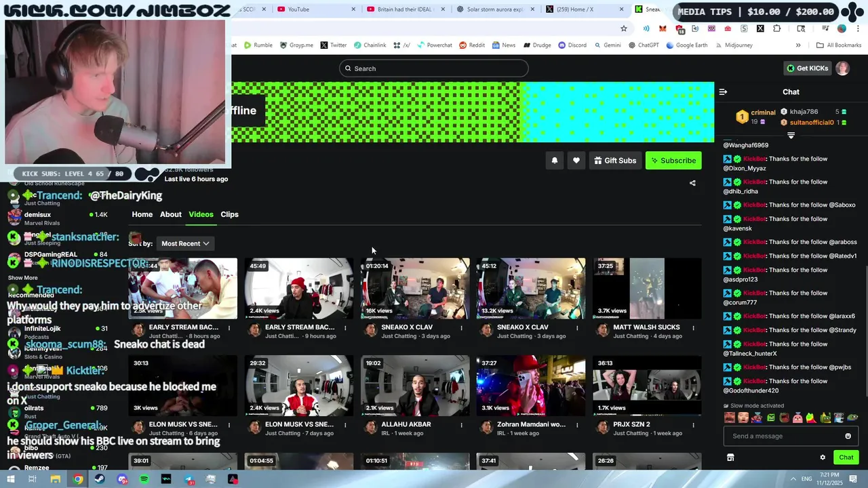The width and height of the screenshot is (868, 488).
Task: Click the Gift Subs button
Action: [615, 161]
